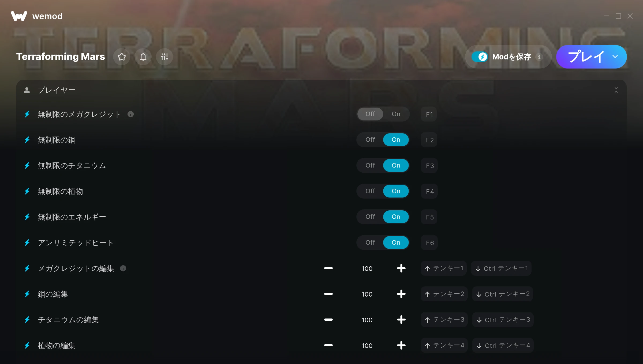643x364 pixels.
Task: Favorite Terraforming Mars with the star icon
Action: click(122, 57)
